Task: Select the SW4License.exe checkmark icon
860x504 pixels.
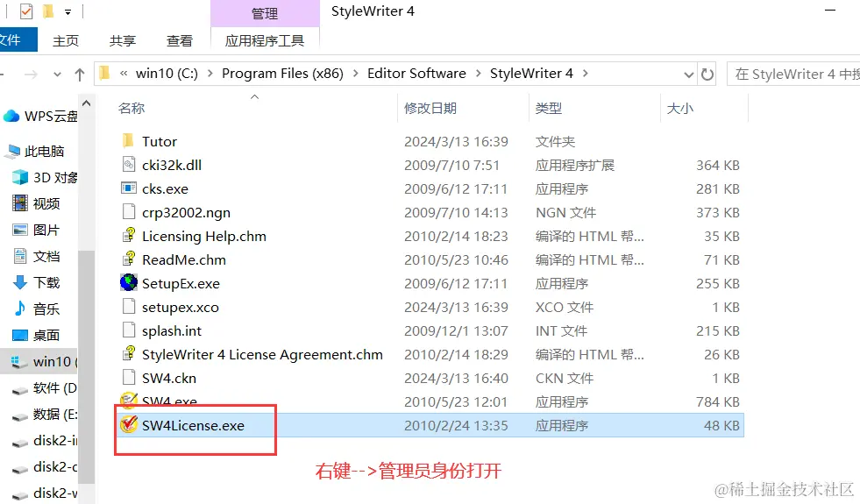Action: 128,424
